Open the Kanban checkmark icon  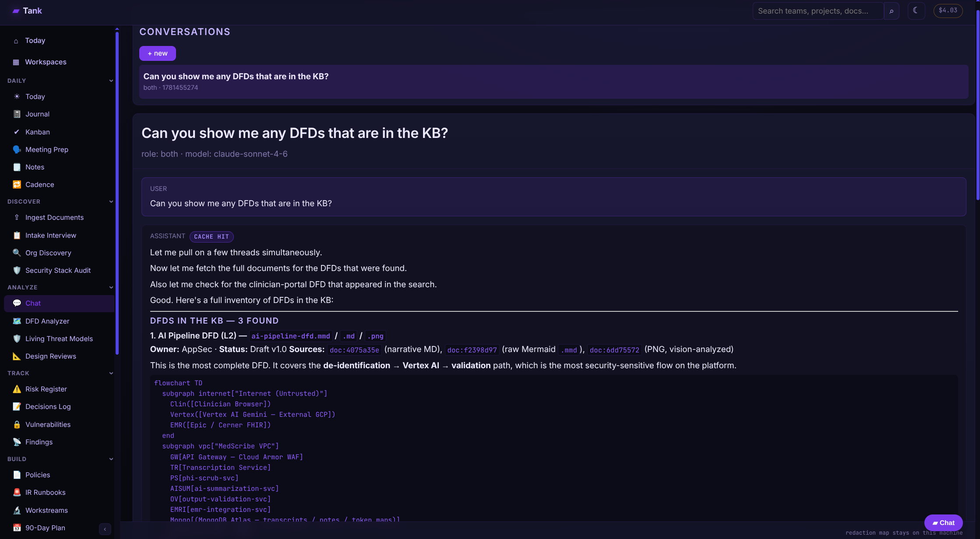point(17,132)
